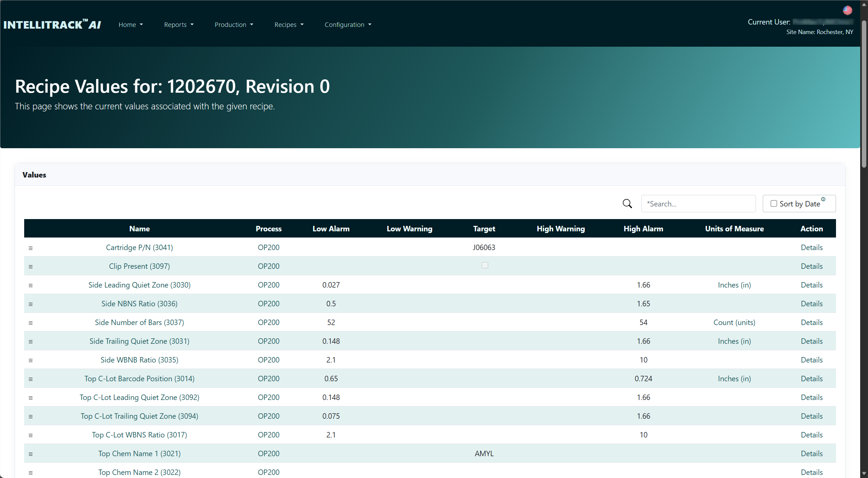Click the AMYL target value
The width and height of the screenshot is (868, 478).
click(x=484, y=453)
